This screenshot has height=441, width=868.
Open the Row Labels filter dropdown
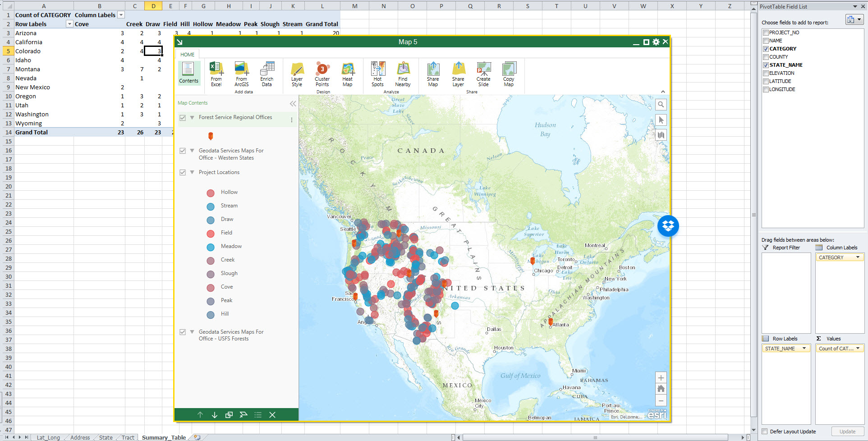(x=69, y=24)
